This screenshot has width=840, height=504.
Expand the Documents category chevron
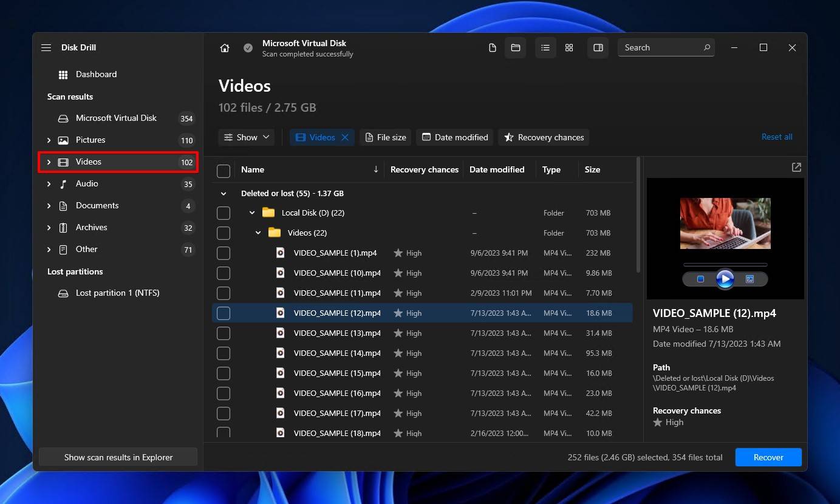[49, 206]
